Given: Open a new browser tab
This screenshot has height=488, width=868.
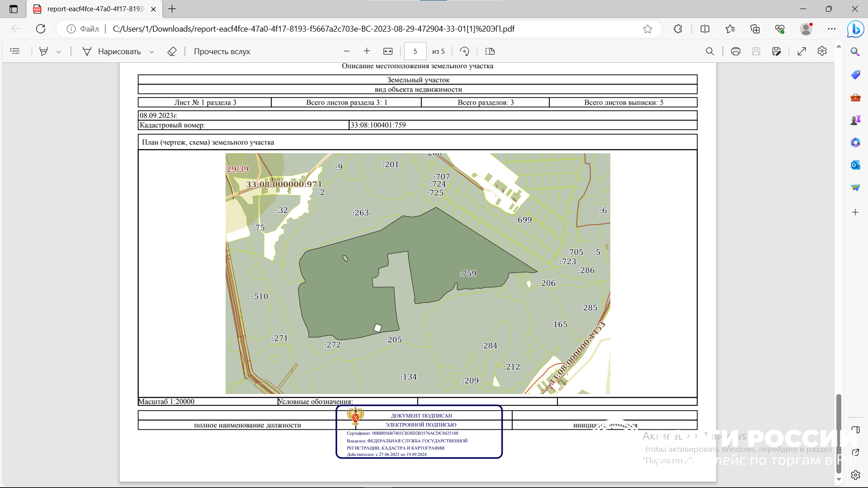Looking at the screenshot, I should click(x=172, y=9).
